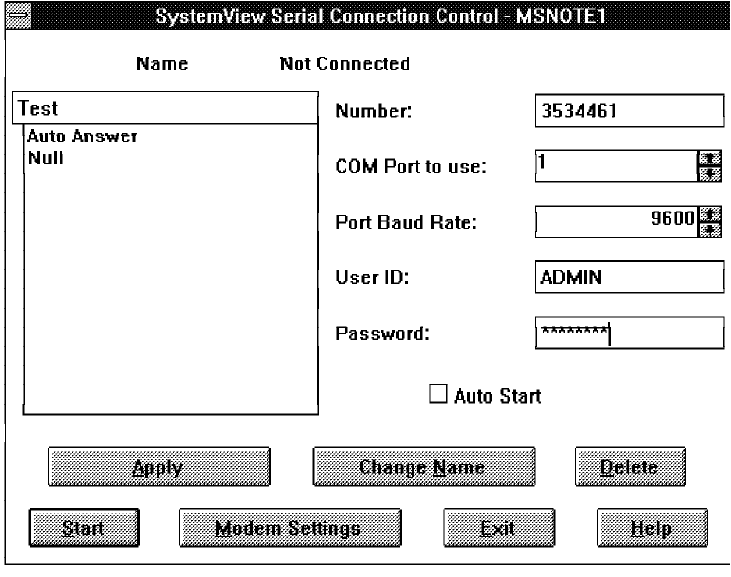This screenshot has height=577, width=731.
Task: Open Help for the connection control
Action: (652, 528)
